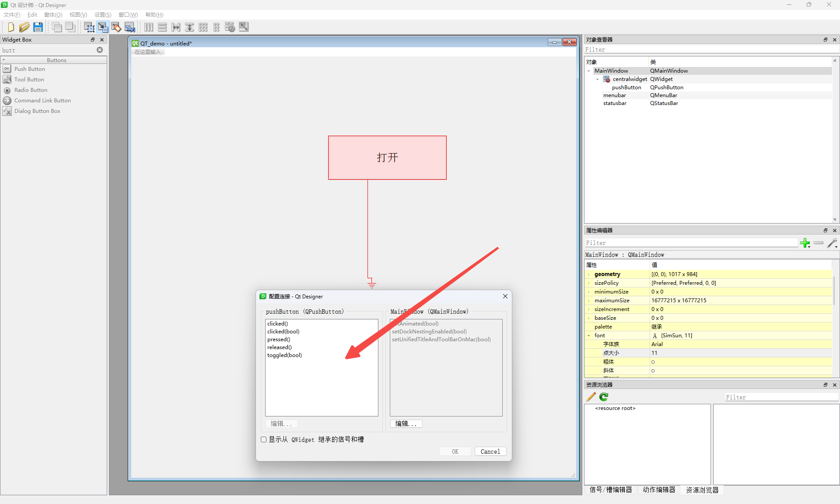Open the 视图(V) menu
The width and height of the screenshot is (840, 504).
pyautogui.click(x=78, y=15)
